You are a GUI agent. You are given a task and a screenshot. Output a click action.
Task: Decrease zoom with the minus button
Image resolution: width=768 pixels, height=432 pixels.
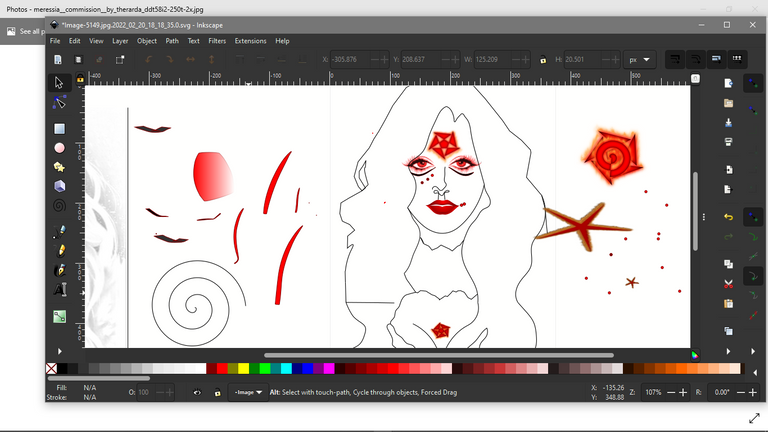point(671,392)
